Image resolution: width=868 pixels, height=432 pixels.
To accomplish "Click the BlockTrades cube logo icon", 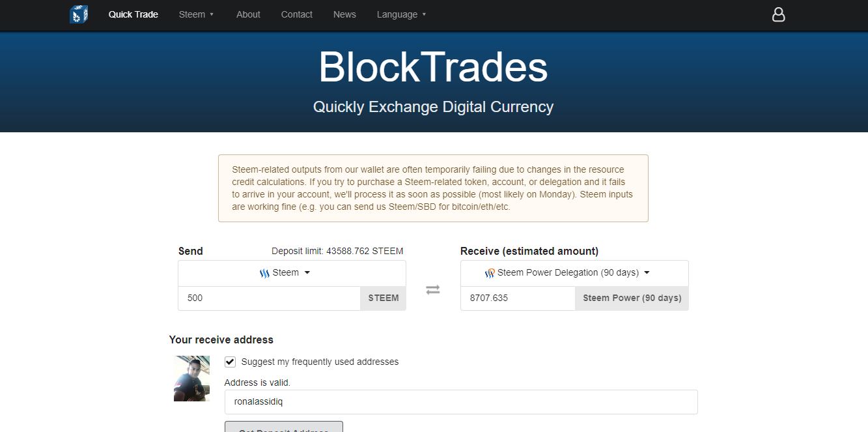I will [x=79, y=14].
